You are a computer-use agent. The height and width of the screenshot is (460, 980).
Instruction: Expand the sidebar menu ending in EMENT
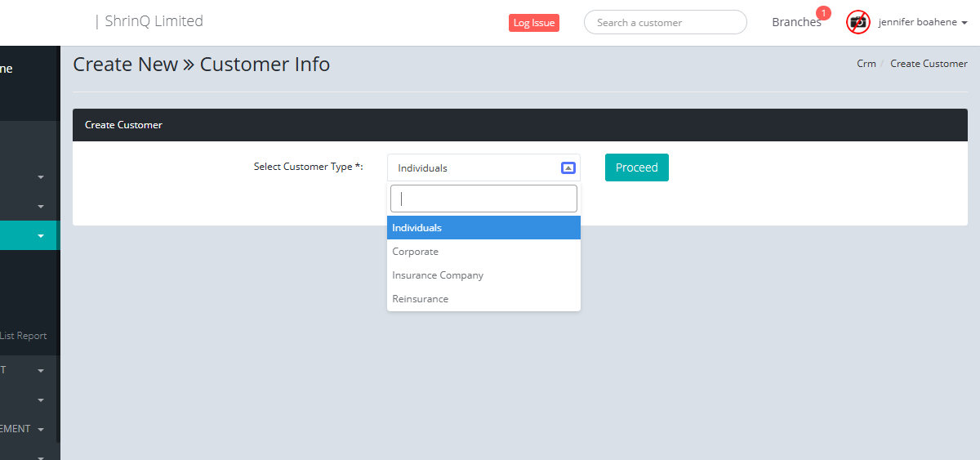pyautogui.click(x=40, y=430)
